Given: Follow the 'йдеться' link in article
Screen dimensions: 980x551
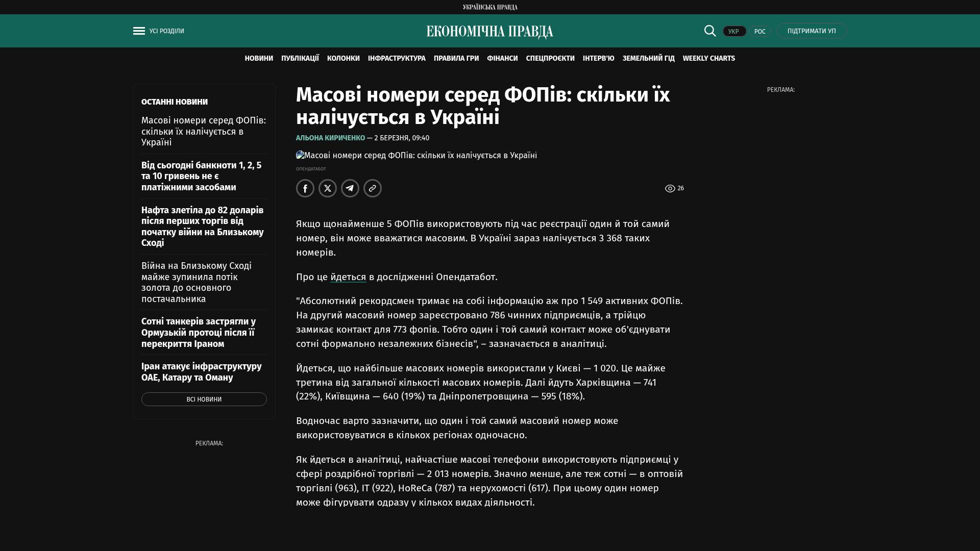Looking at the screenshot, I should [348, 277].
